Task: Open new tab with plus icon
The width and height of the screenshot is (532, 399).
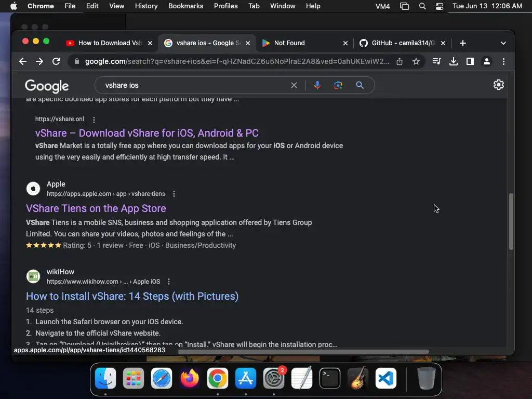Action: tap(463, 43)
